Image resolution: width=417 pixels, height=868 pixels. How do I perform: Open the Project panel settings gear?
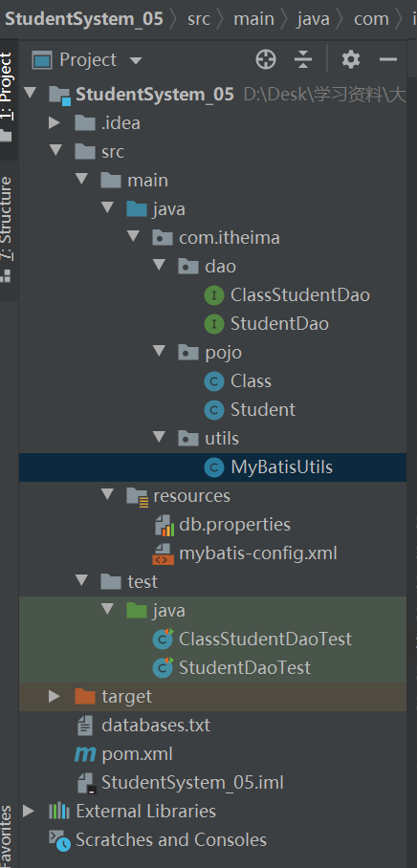pyautogui.click(x=351, y=59)
